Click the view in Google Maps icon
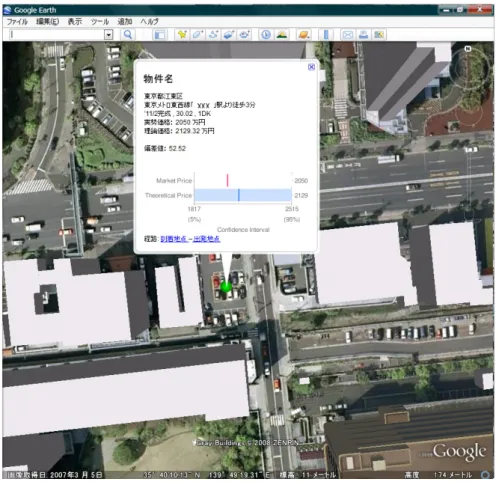Image resolution: width=499 pixels, height=482 pixels. [379, 35]
